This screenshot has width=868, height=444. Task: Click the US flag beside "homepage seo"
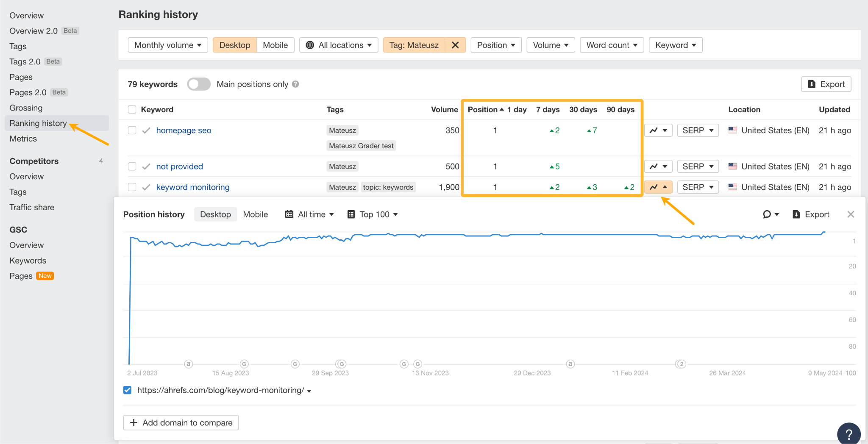tap(733, 130)
